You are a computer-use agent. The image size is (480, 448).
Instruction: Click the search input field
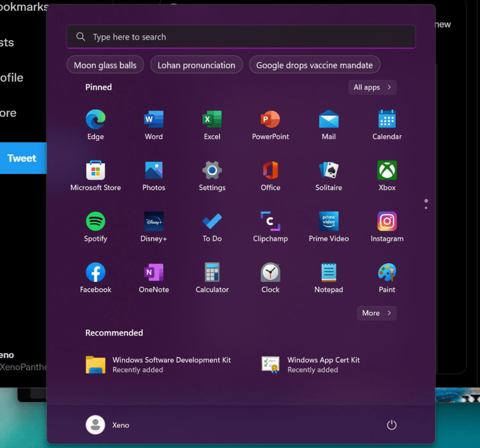pyautogui.click(x=240, y=36)
